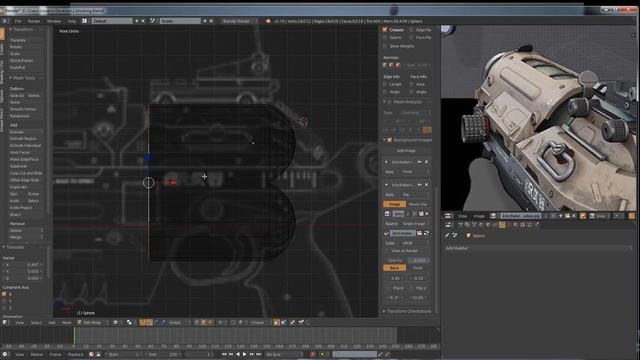640x360 pixels.
Task: Collapse the Transform panel in tool shelf
Action: click(x=11, y=30)
